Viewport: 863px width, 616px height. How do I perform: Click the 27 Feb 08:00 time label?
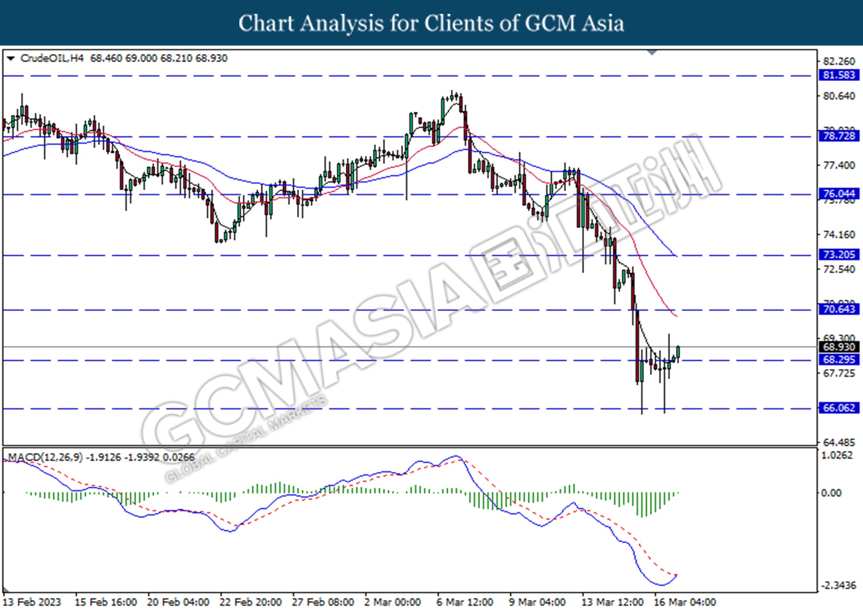(x=323, y=602)
